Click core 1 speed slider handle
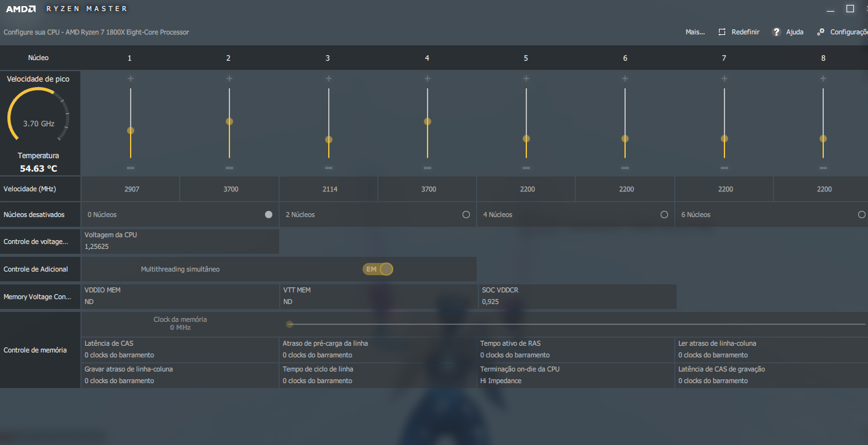This screenshot has width=868, height=445. click(x=130, y=131)
